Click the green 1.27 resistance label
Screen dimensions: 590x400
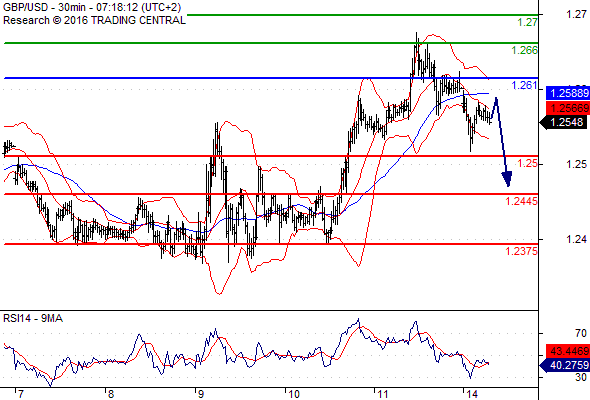tap(528, 22)
